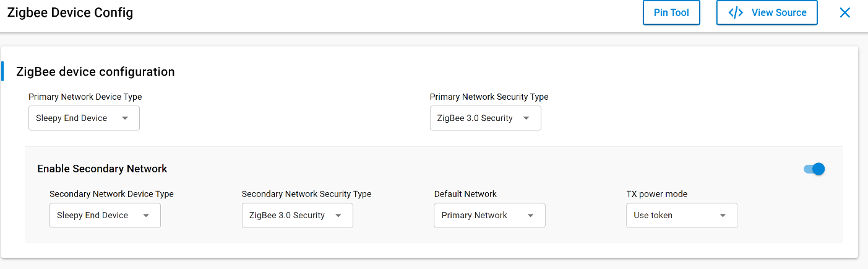Image resolution: width=868 pixels, height=269 pixels.
Task: Click caret arrow in Secondary Network Device Type
Action: tap(146, 216)
